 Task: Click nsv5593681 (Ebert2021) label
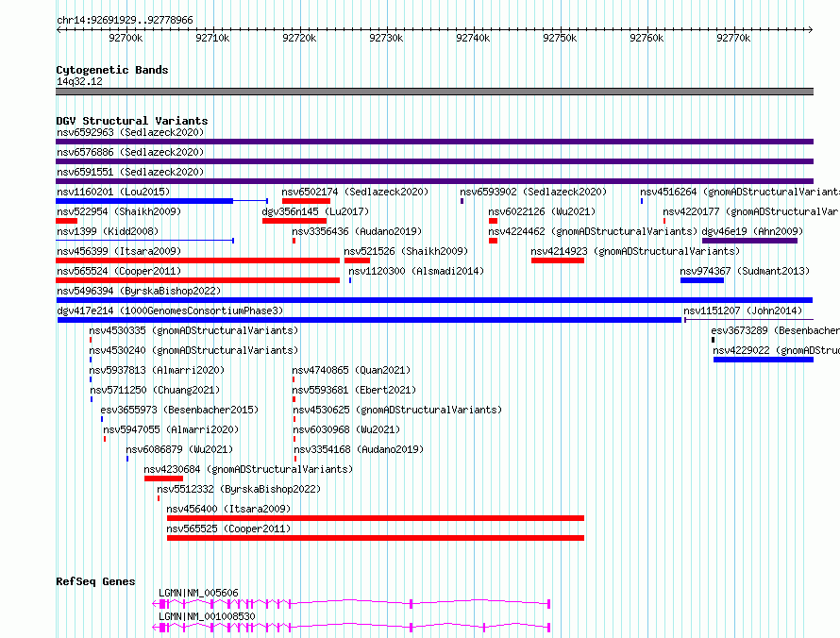354,390
